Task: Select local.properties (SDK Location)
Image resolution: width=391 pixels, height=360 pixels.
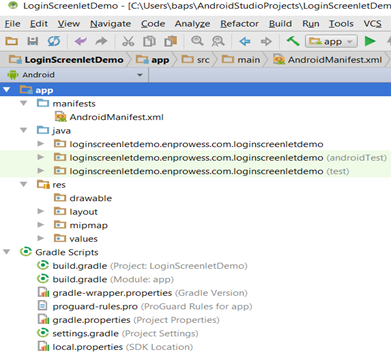Action: coord(115,347)
